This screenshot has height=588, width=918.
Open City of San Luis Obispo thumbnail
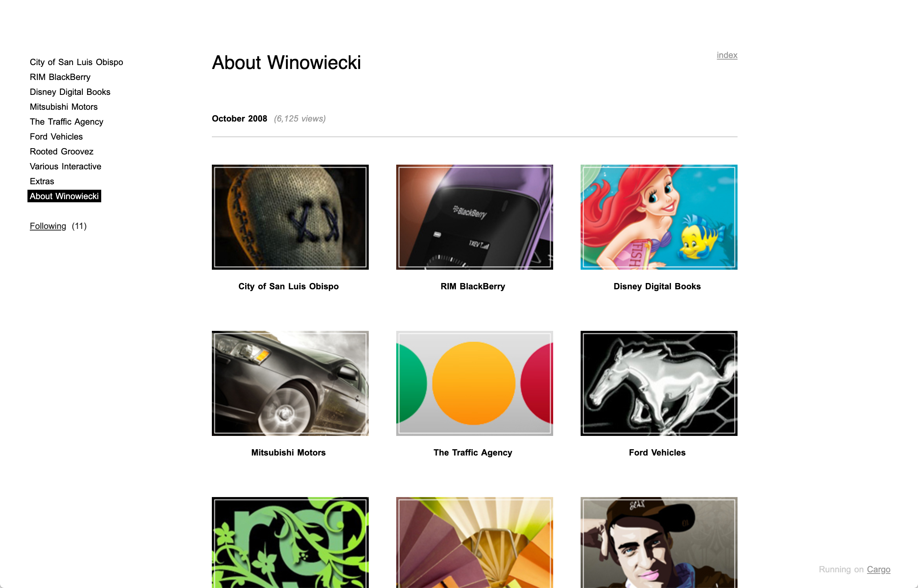coord(290,217)
